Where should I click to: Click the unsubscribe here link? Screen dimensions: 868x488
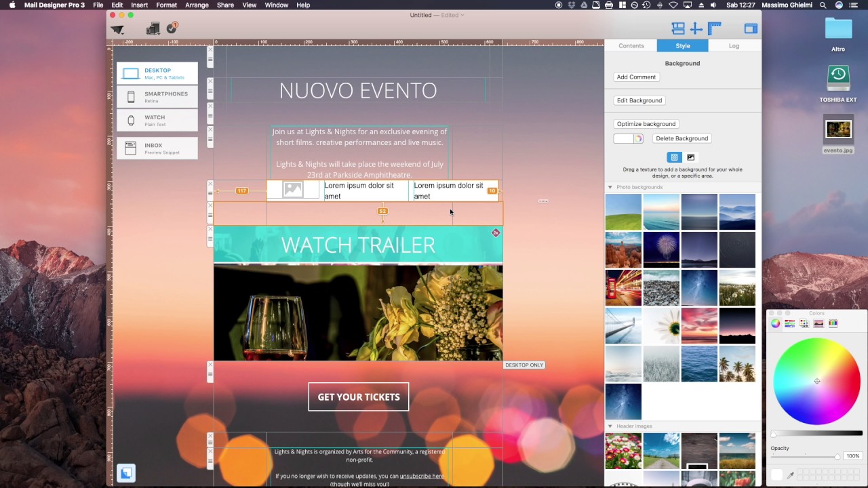pos(421,476)
